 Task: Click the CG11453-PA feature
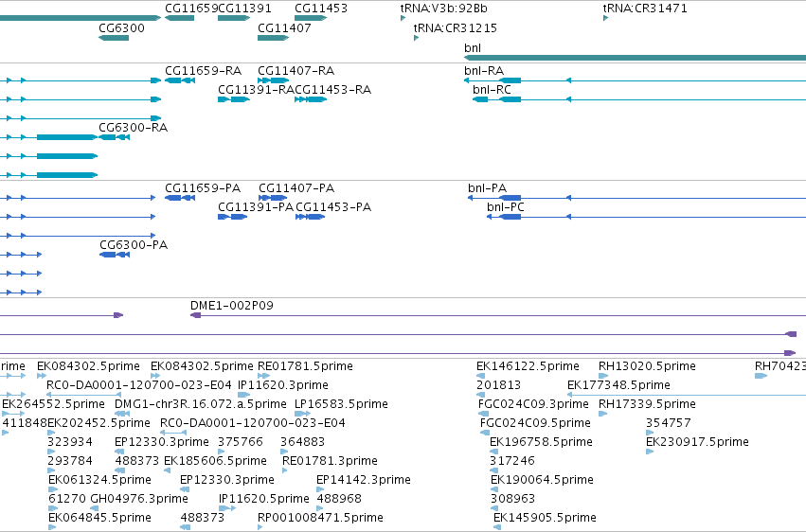pos(310,217)
